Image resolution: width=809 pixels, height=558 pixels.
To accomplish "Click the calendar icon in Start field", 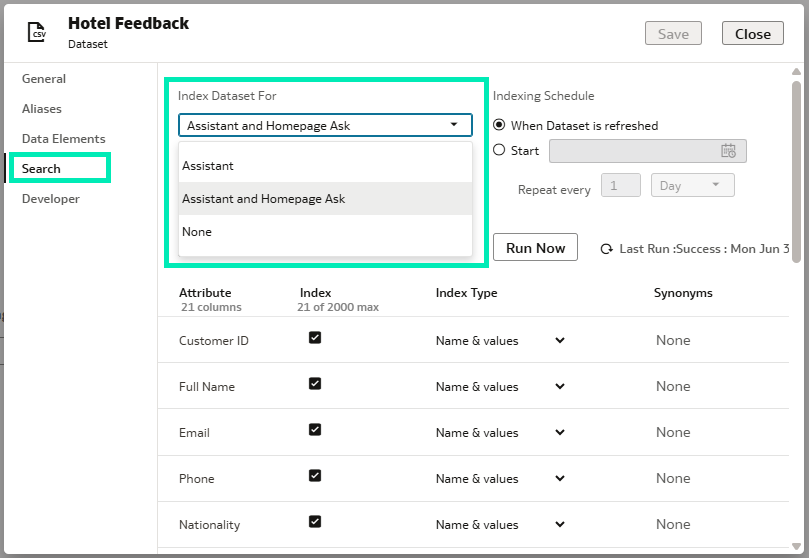I will (x=728, y=151).
